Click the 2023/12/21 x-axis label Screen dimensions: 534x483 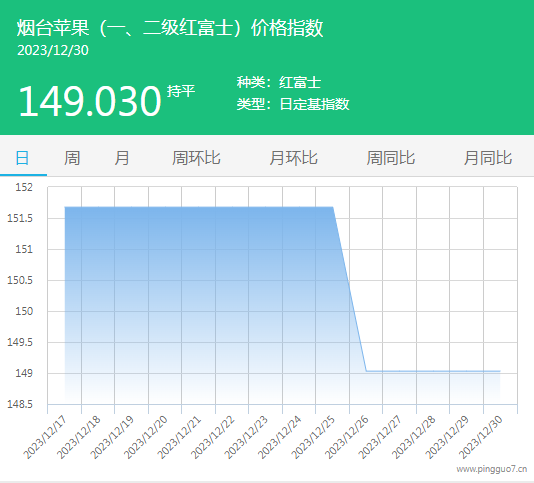(180, 437)
